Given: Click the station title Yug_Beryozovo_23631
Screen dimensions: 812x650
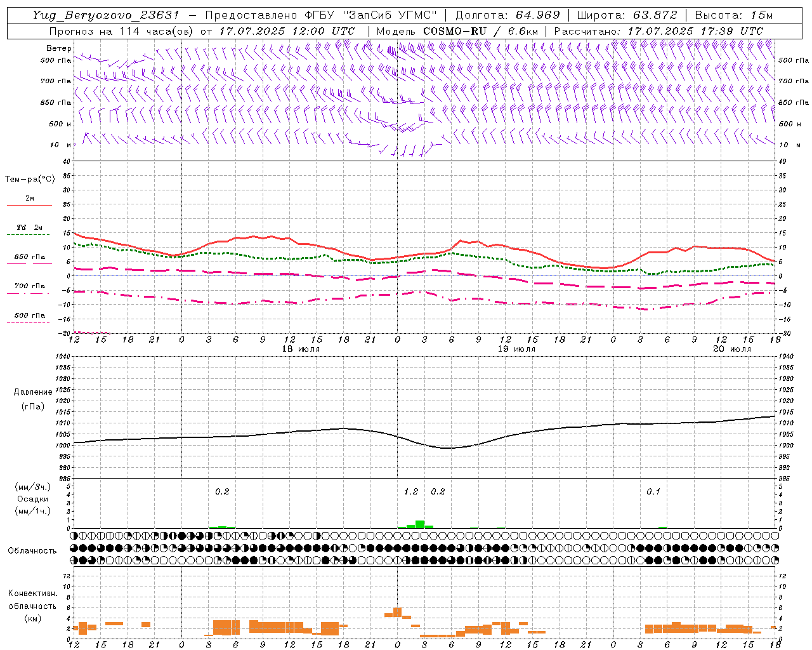Looking at the screenshot, I should (106, 15).
